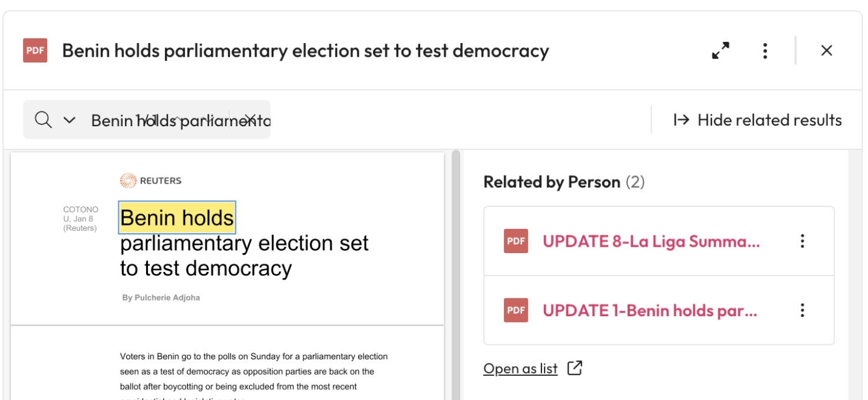Click the Reuters logo in the document
This screenshot has width=868, height=400.
coord(151,181)
